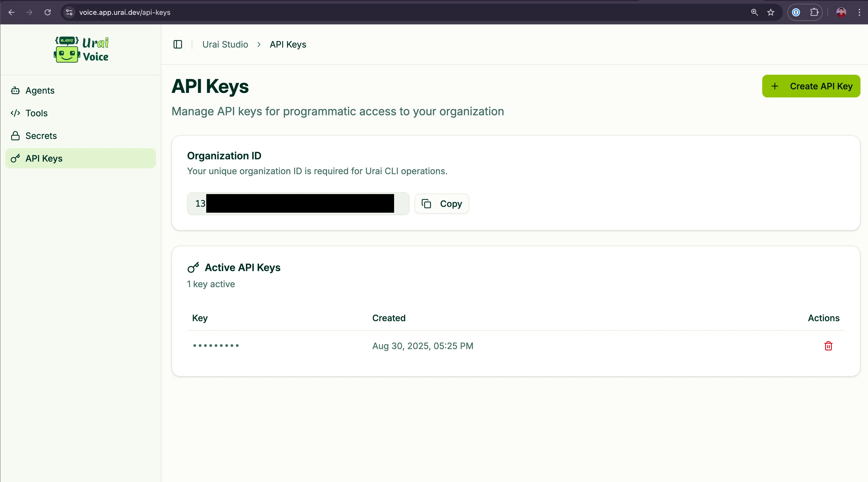Toggle the sidebar panel icon
Viewport: 868px width, 482px height.
[x=178, y=45]
